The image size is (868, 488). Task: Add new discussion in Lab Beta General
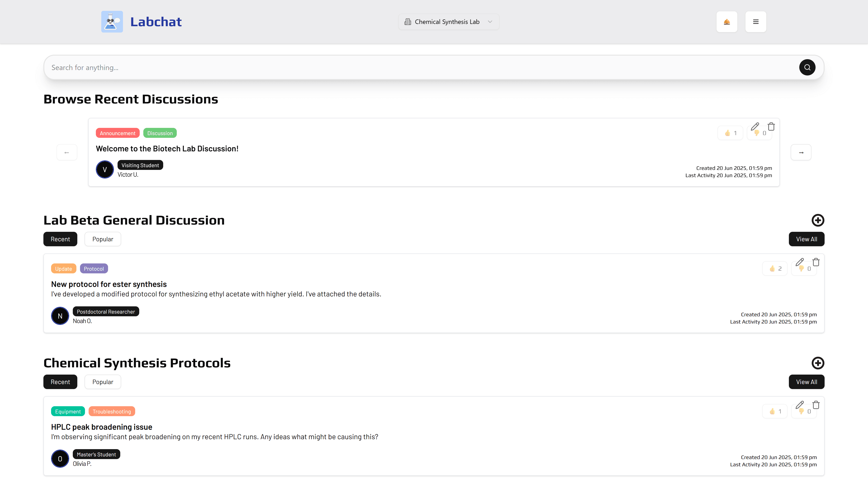(818, 220)
